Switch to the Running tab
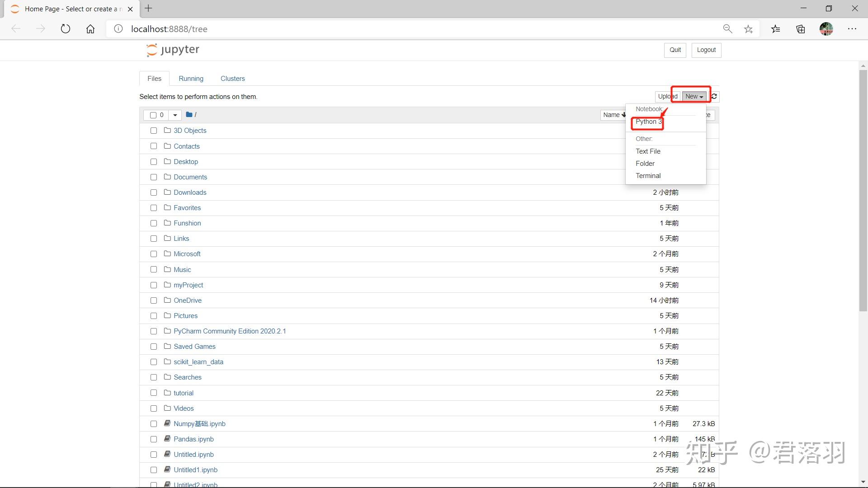This screenshot has width=868, height=488. point(191,79)
